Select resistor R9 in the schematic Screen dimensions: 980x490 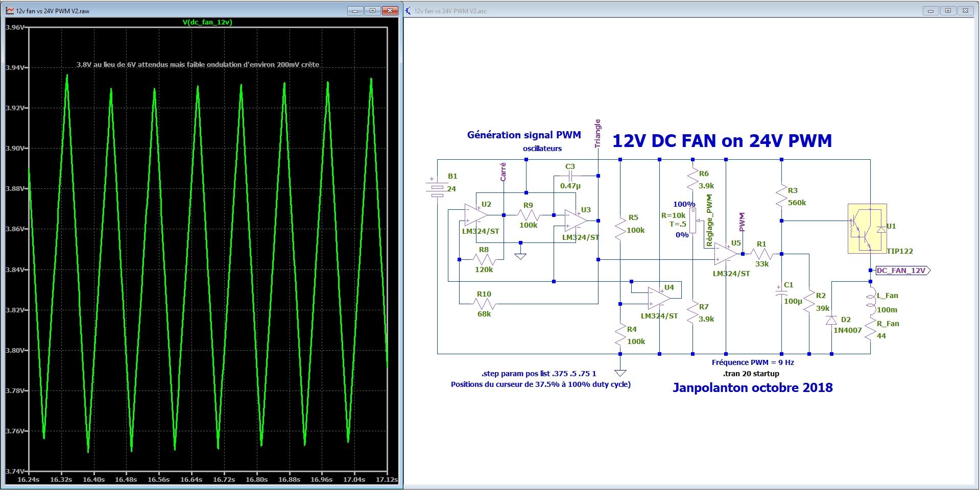click(x=528, y=215)
